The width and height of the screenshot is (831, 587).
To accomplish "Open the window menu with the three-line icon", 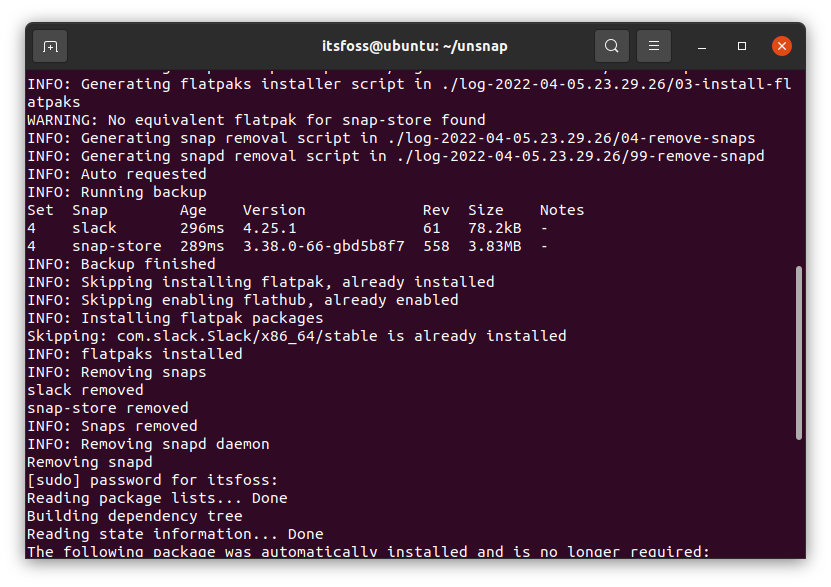I will 653,46.
